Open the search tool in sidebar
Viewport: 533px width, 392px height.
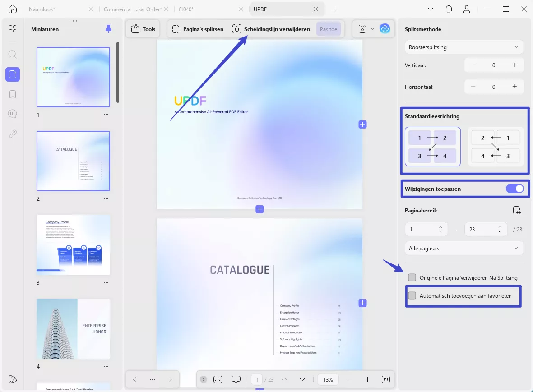(x=13, y=54)
